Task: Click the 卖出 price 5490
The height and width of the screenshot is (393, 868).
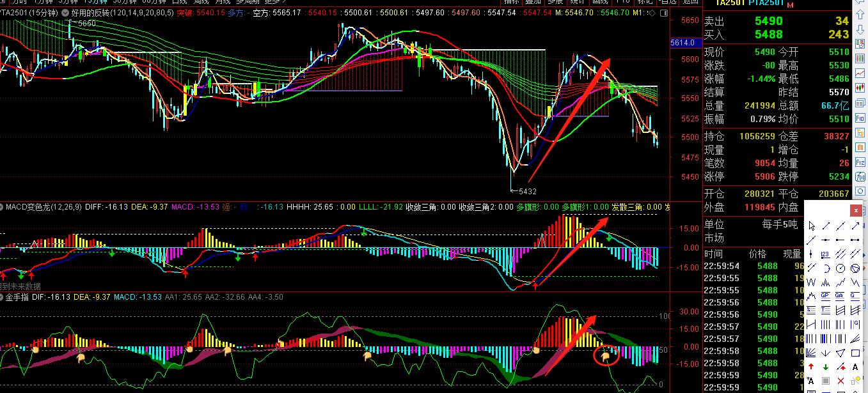Action: 768,21
